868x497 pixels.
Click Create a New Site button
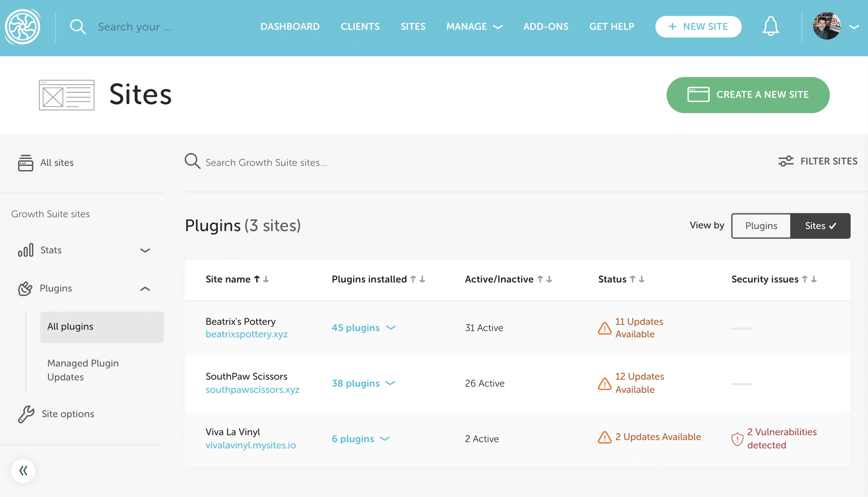coord(748,95)
